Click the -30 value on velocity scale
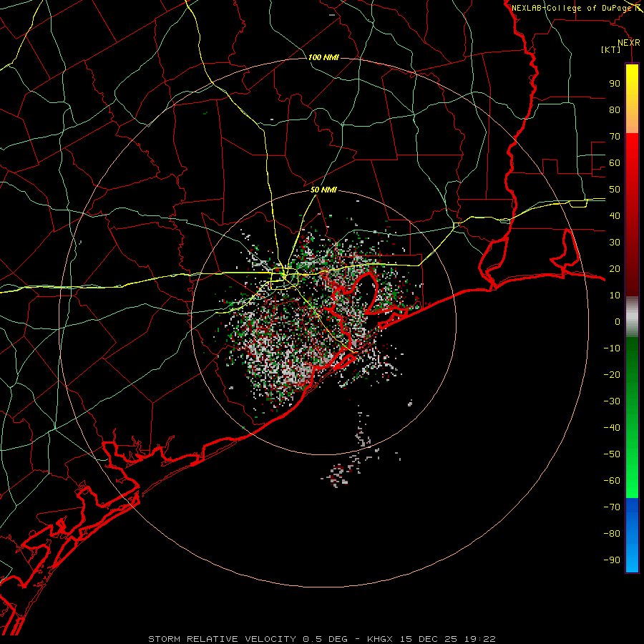 coord(612,401)
